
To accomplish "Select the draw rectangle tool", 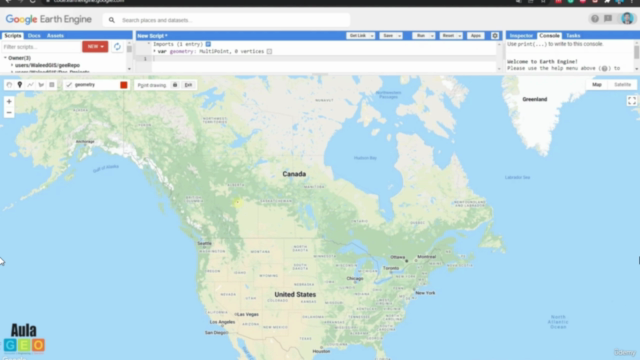I will coord(51,85).
